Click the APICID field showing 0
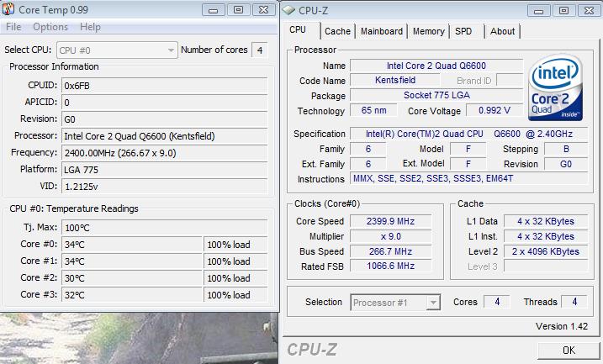The width and height of the screenshot is (603, 364). click(x=165, y=103)
